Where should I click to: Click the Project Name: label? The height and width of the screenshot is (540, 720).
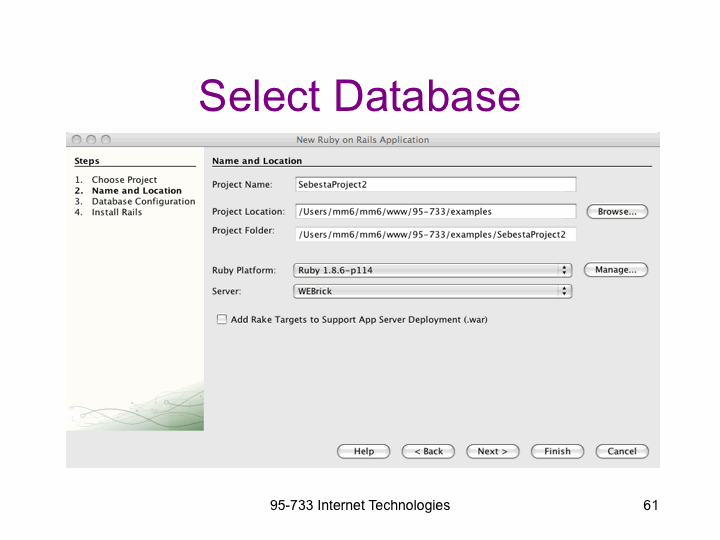coord(242,185)
